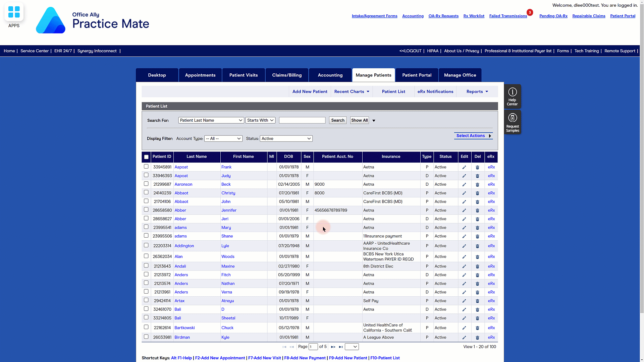
Task: Open the Status filter dropdown
Action: (286, 139)
